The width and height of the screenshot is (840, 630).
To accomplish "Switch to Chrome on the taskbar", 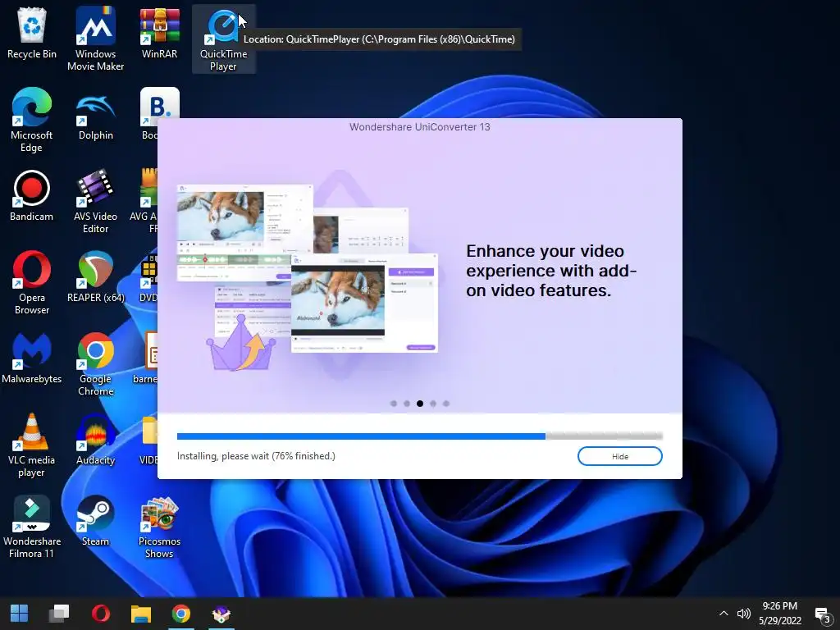I will (181, 614).
